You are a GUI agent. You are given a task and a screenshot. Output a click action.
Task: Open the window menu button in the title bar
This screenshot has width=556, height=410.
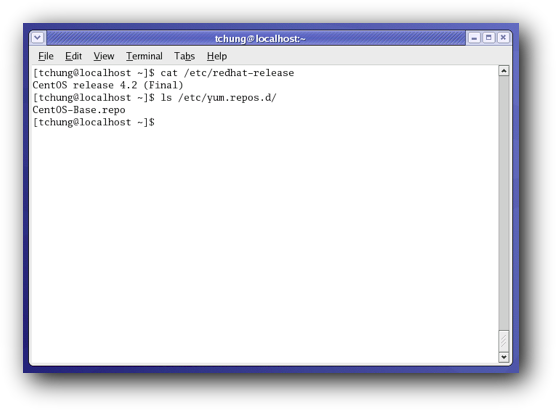38,38
